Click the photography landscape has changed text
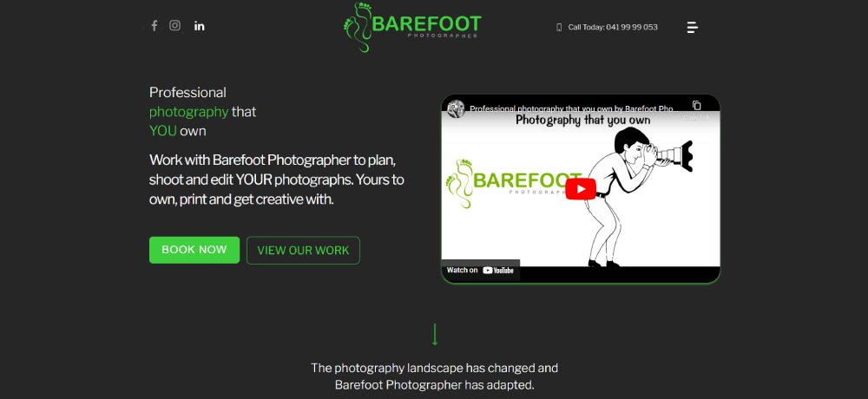Image resolution: width=868 pixels, height=399 pixels. pos(435,368)
